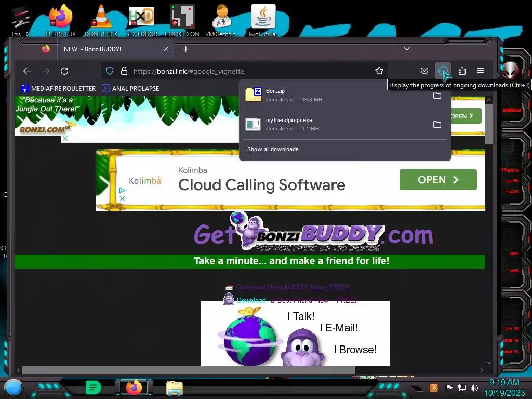Click the URL address bar
Screen dimensions: 532x399
click(x=244, y=71)
